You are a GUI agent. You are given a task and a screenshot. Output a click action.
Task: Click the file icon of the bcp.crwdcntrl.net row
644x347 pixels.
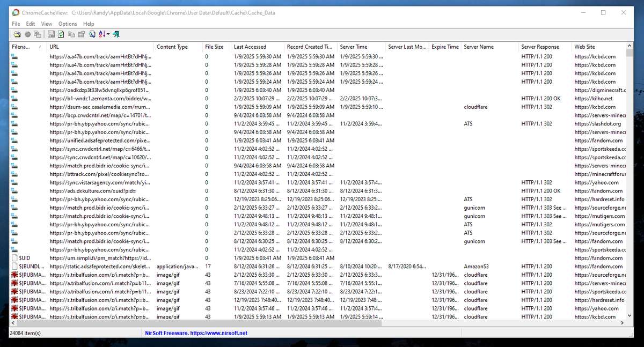click(x=15, y=115)
